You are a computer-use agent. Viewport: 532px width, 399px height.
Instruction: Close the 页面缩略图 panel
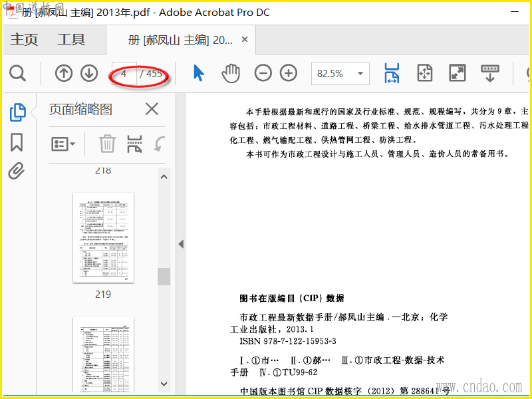152,109
